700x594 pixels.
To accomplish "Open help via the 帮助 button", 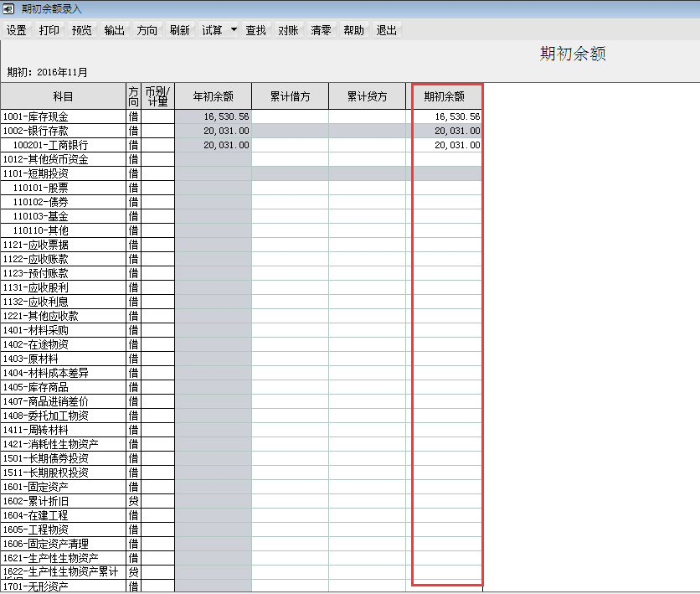I will coord(353,29).
